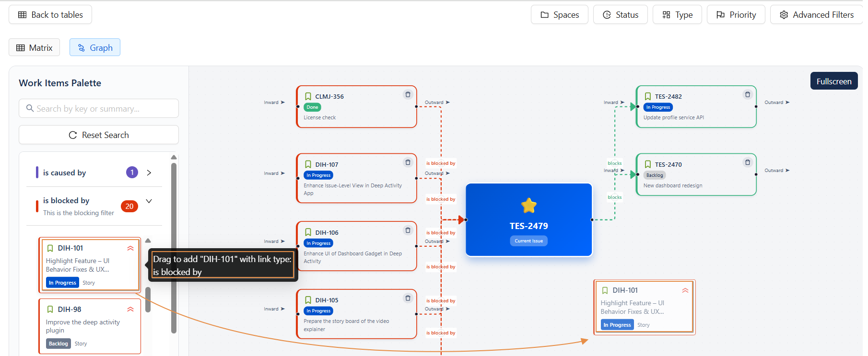
Task: Delete CLMJ-356 node with trash icon
Action: tap(408, 94)
